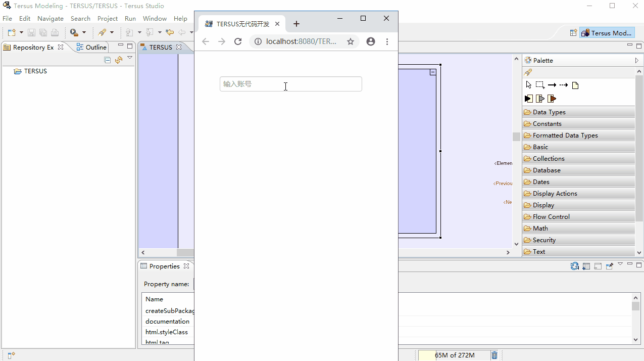
Task: Expand the Dates palette drawer
Action: tap(578, 182)
